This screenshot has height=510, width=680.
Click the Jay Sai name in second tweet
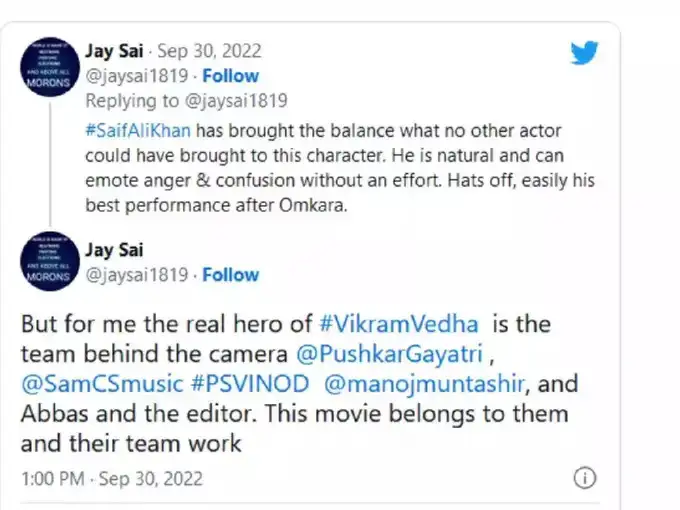click(x=113, y=250)
